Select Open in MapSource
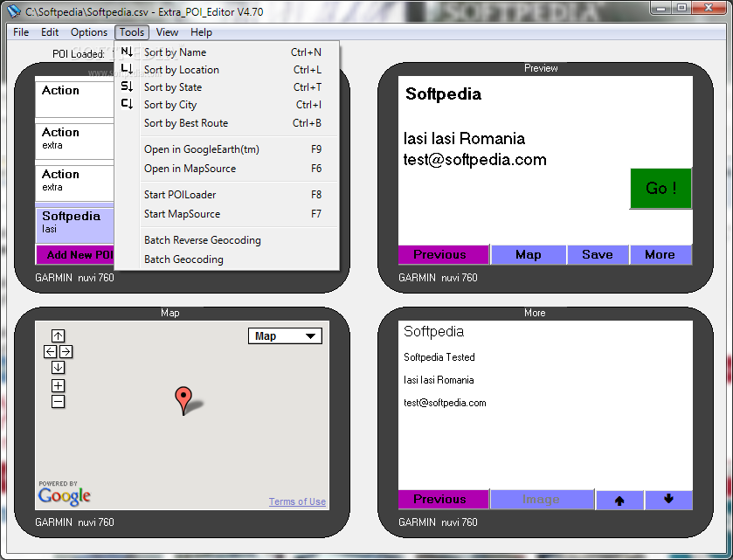733x560 pixels. [x=227, y=169]
